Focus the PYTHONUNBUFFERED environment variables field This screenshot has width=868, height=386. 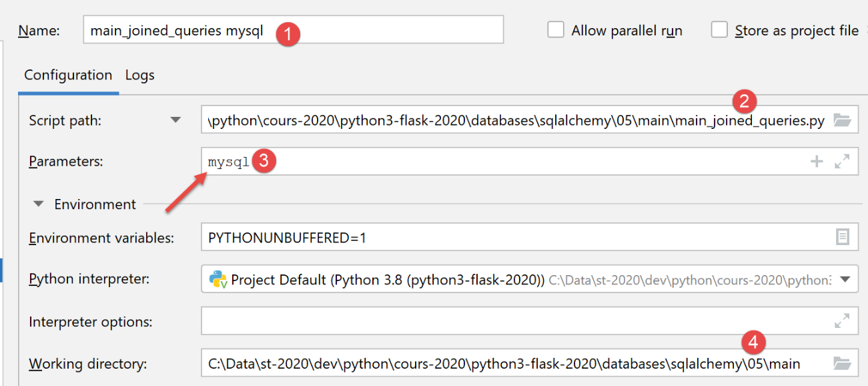point(514,237)
